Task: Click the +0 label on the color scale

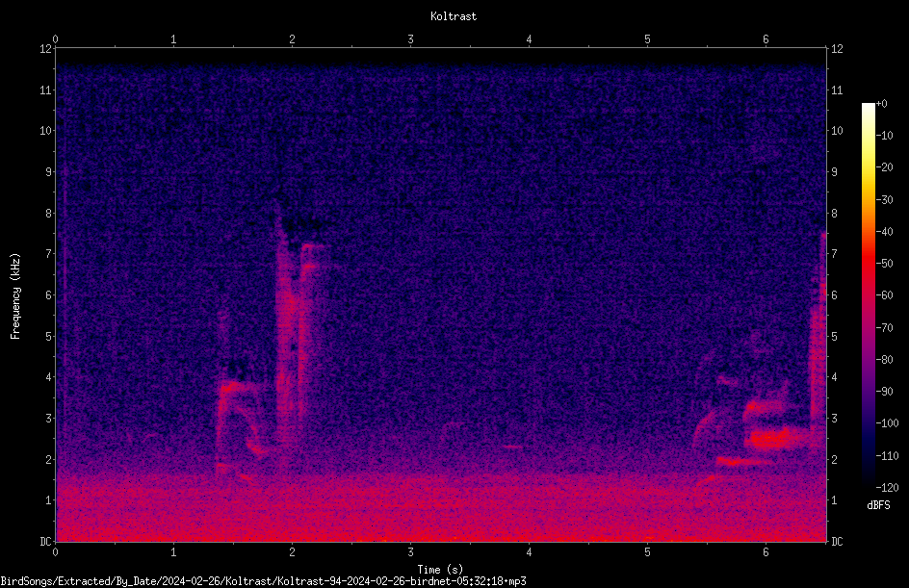Action: [881, 104]
